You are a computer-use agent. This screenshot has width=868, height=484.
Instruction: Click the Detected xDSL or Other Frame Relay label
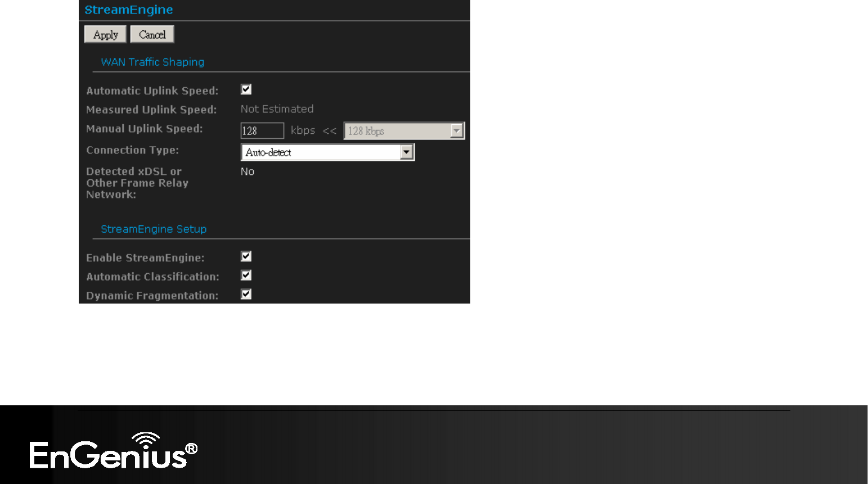coord(137,183)
